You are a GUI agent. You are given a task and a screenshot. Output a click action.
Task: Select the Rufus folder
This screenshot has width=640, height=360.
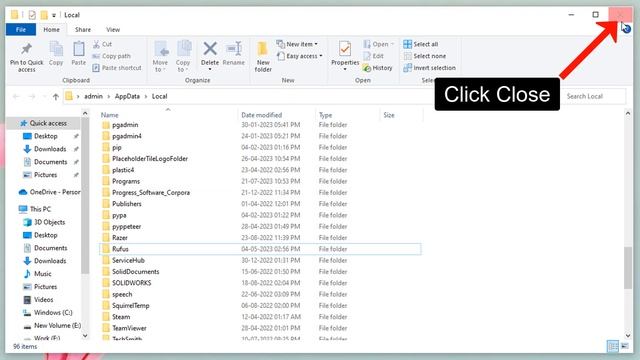[260, 249]
